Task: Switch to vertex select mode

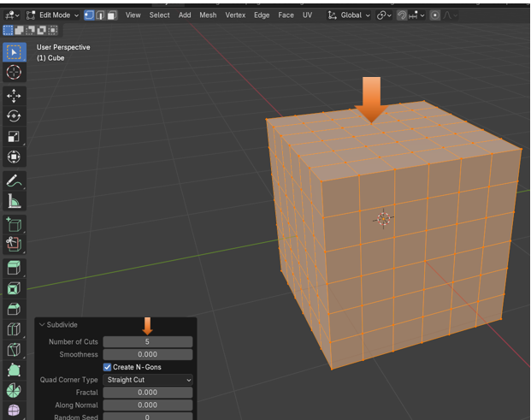Action: (90, 15)
